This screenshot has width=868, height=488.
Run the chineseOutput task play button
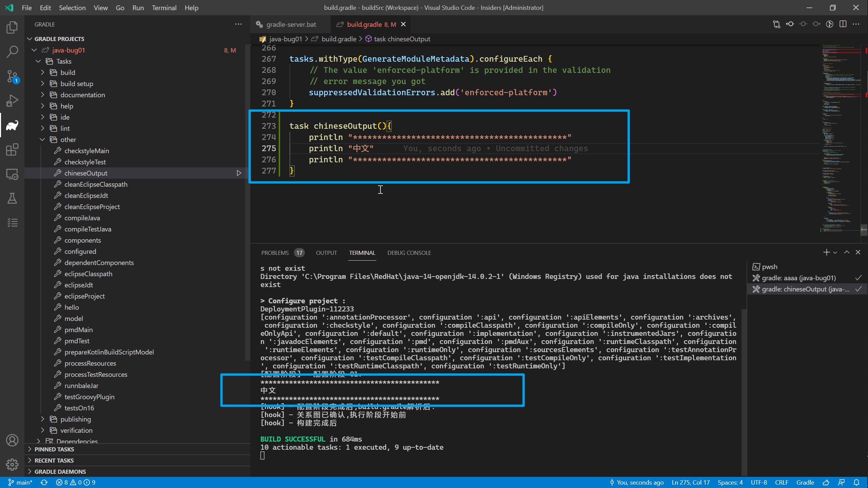[239, 173]
